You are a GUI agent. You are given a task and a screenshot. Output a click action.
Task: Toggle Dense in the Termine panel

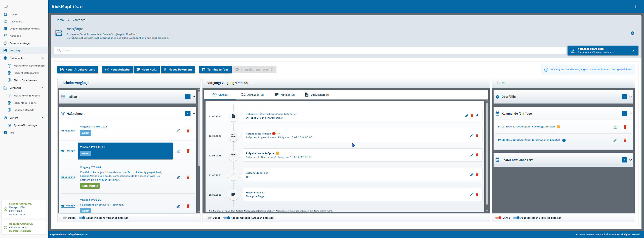click(498, 218)
